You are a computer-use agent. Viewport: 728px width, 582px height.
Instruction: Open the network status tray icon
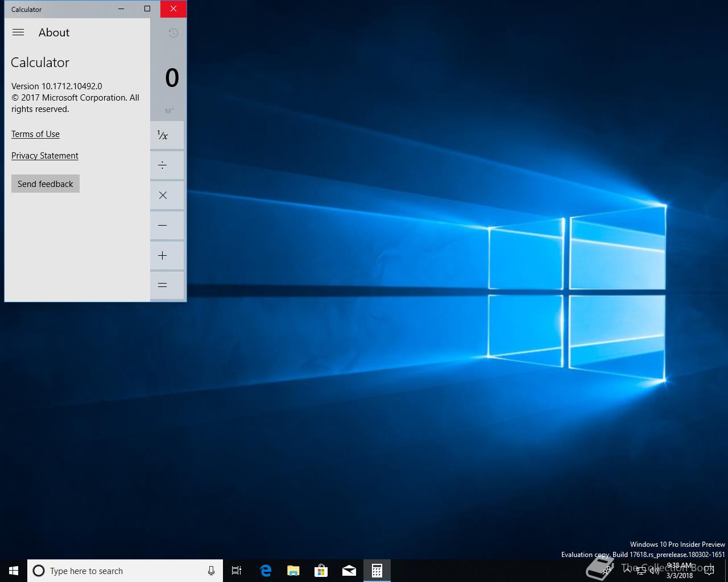[x=641, y=571]
